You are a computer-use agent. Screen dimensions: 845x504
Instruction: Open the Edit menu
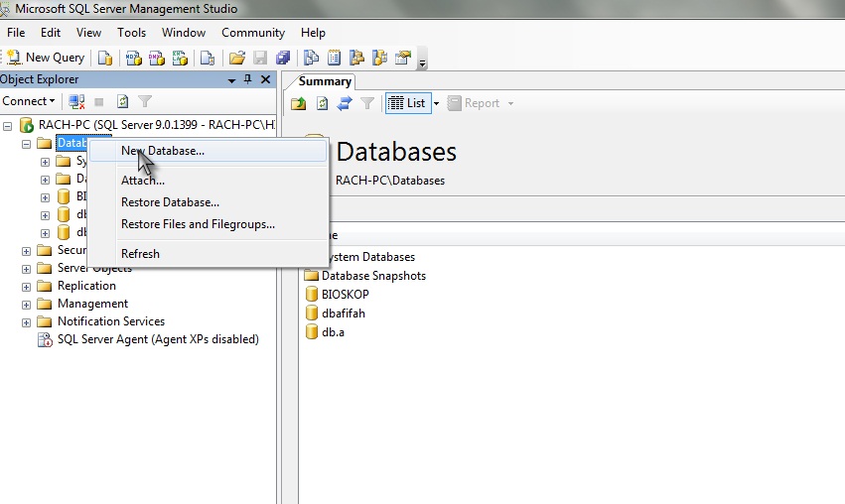coord(51,33)
